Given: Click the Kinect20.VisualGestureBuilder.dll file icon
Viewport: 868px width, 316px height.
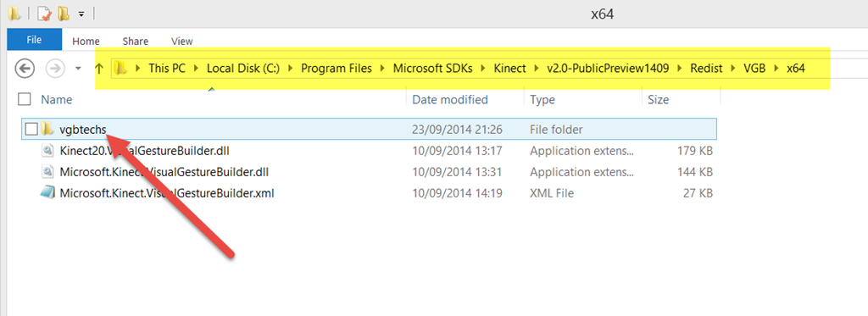Looking at the screenshot, I should point(47,151).
